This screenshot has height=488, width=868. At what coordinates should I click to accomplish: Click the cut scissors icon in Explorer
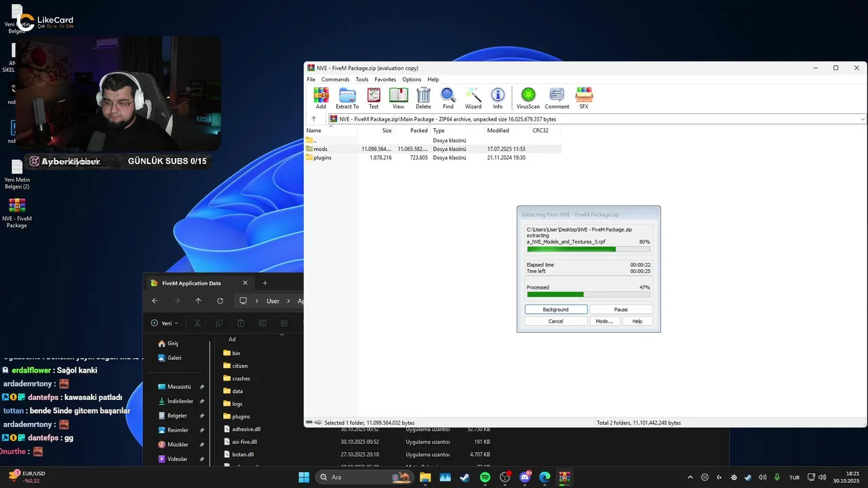pyautogui.click(x=197, y=323)
